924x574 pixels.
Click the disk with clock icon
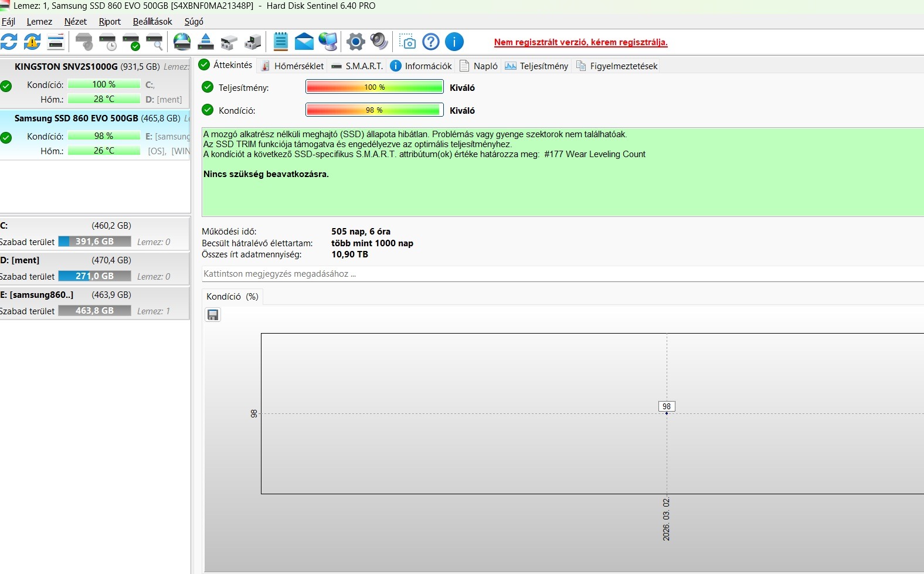pos(108,42)
